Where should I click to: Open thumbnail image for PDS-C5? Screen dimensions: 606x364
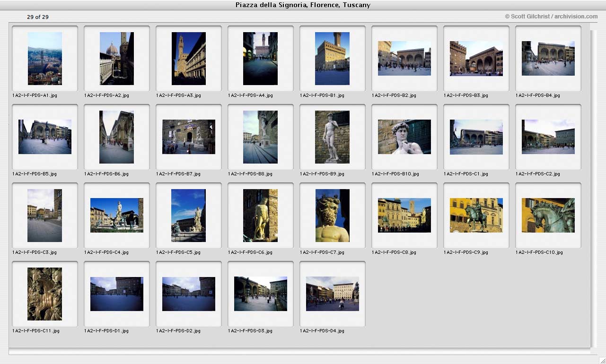coord(189,216)
